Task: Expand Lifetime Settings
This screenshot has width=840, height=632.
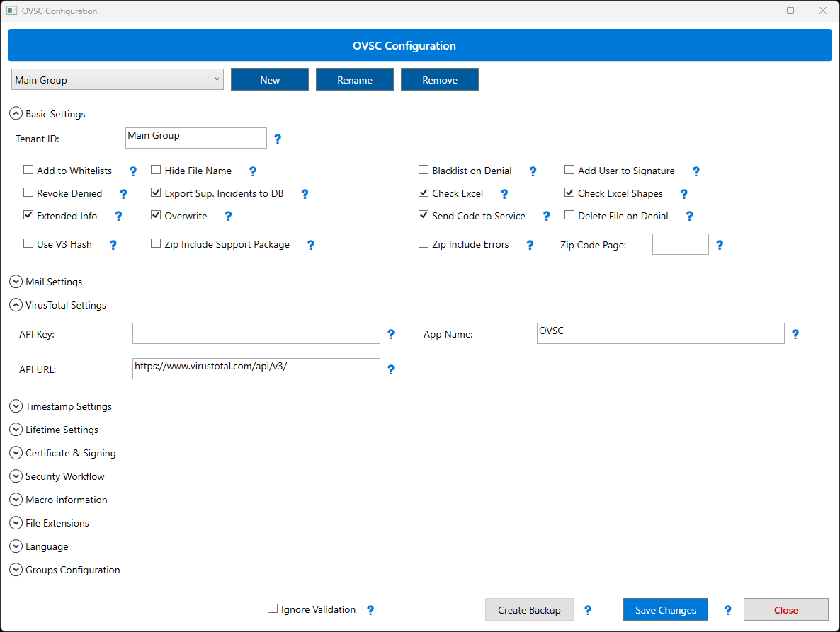Action: point(16,430)
